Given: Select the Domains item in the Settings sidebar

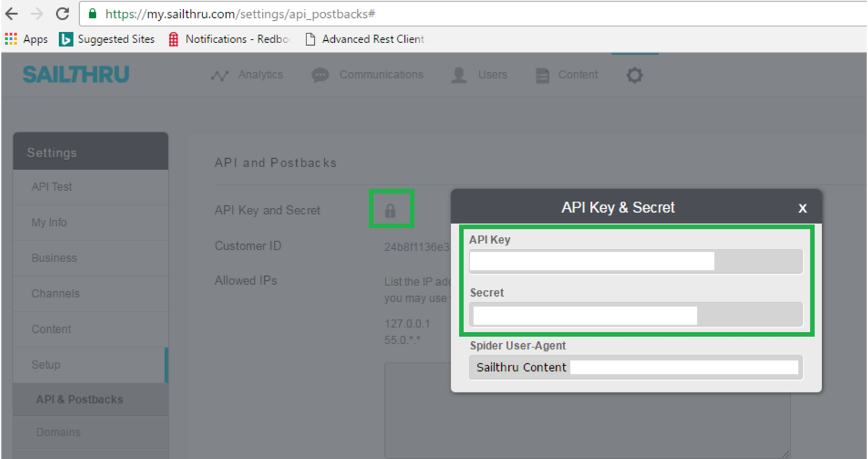Looking at the screenshot, I should 58,432.
